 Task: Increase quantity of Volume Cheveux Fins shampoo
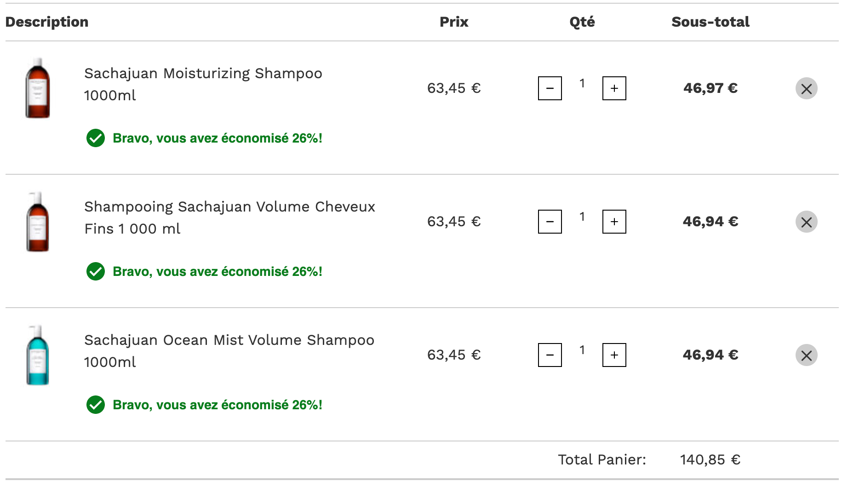pyautogui.click(x=614, y=222)
